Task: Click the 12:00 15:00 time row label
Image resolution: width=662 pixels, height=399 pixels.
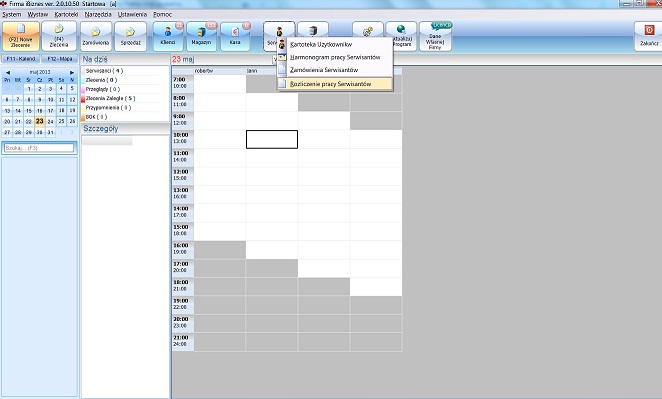Action: pyautogui.click(x=183, y=175)
